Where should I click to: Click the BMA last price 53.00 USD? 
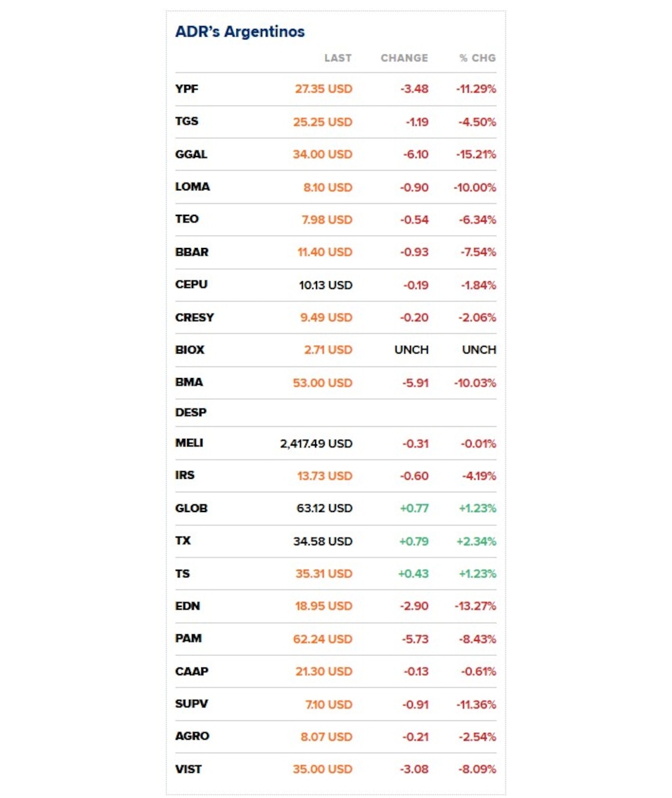coord(323,383)
